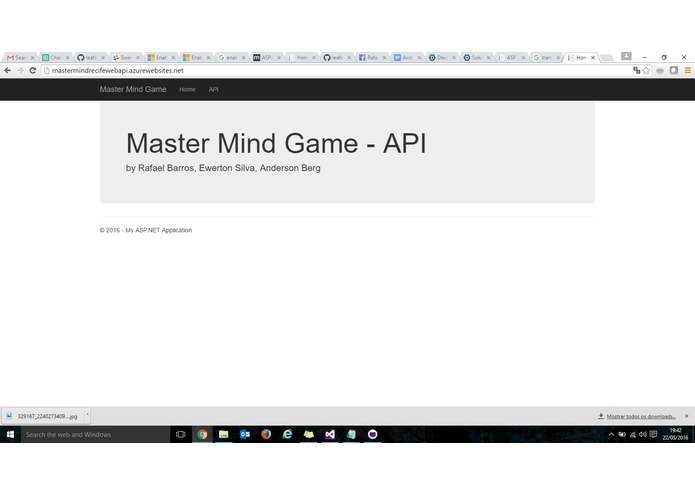
Task: Click the gray extension icon beside the star
Action: point(660,70)
